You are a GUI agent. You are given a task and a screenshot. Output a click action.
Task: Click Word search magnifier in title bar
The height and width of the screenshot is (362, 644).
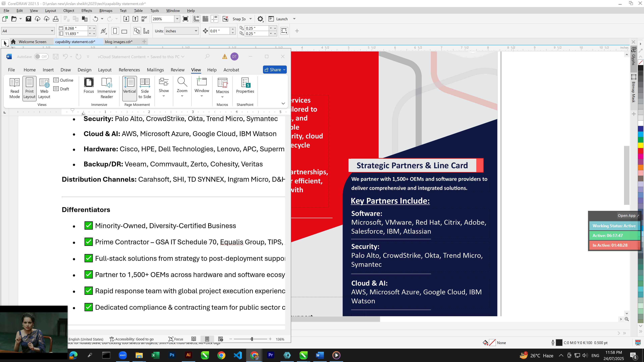click(x=207, y=57)
